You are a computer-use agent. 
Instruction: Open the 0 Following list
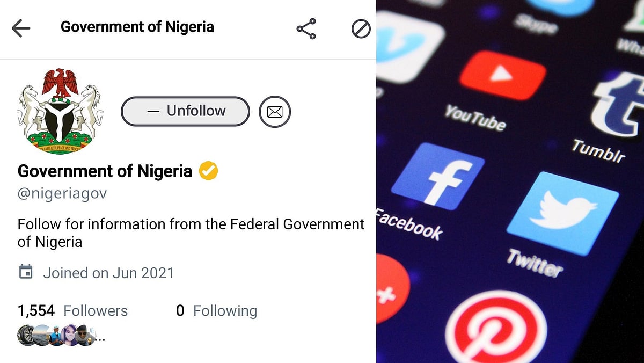click(x=217, y=311)
